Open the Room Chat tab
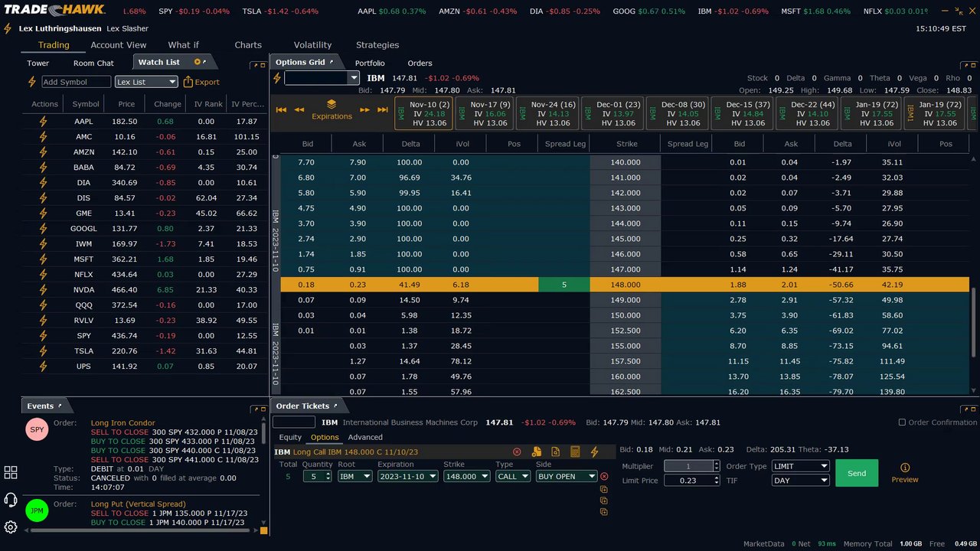Viewport: 980px width, 551px height. [x=93, y=63]
